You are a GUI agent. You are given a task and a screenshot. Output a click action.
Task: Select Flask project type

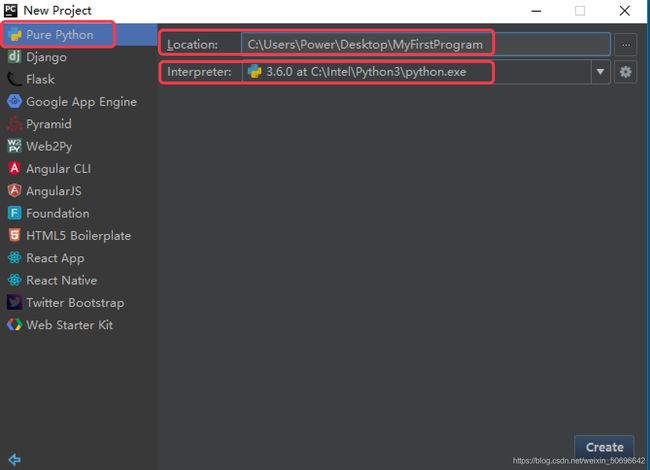point(79,79)
